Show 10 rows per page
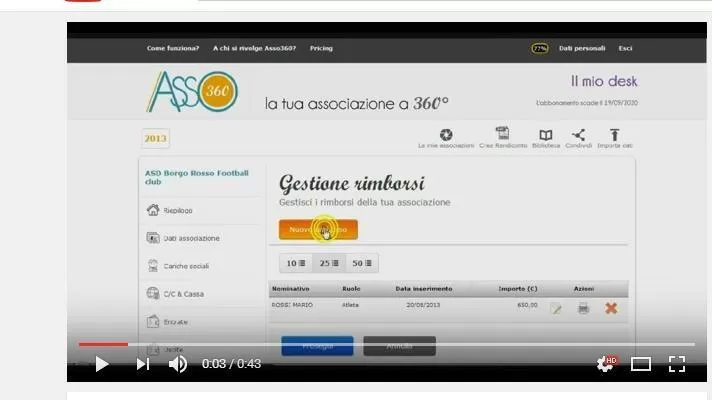 [x=296, y=263]
